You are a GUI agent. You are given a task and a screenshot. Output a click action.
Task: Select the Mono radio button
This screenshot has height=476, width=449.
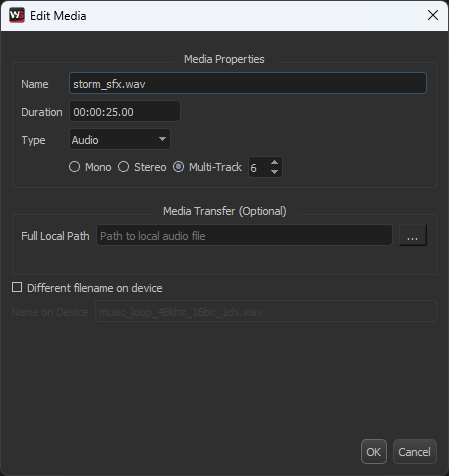[74, 167]
